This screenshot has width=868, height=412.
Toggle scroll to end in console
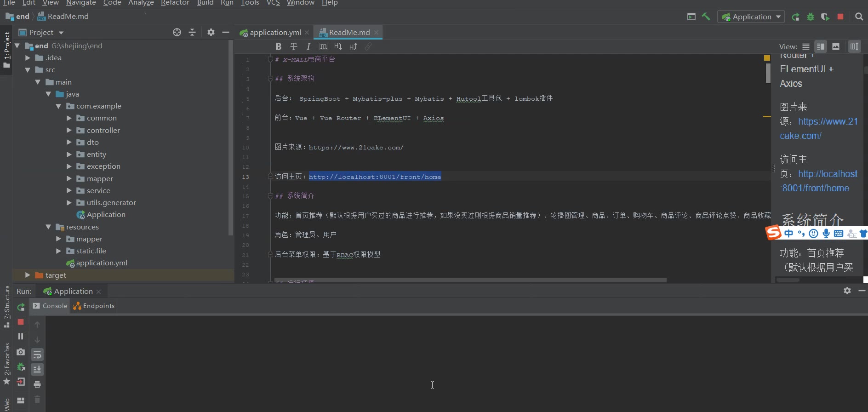(x=37, y=369)
